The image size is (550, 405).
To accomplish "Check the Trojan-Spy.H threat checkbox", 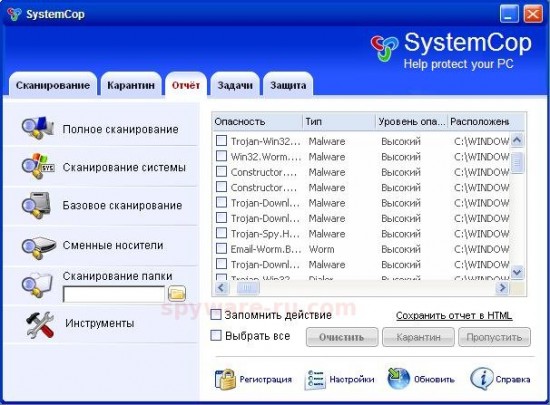I will [x=221, y=233].
